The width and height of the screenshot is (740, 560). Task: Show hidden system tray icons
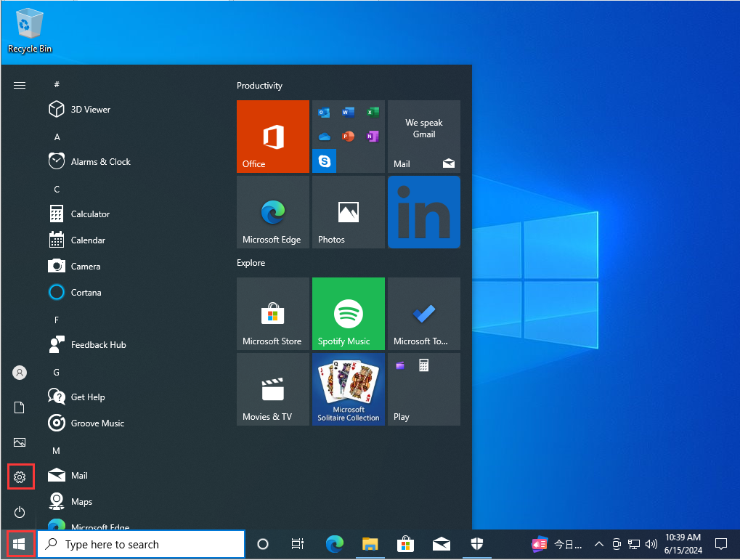click(x=599, y=545)
